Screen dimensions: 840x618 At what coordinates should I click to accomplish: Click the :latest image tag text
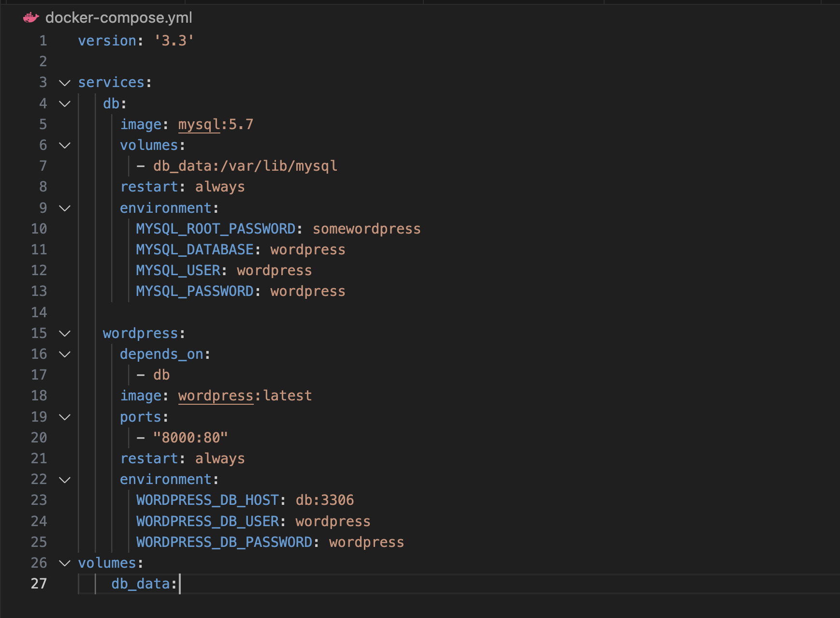[x=283, y=396]
